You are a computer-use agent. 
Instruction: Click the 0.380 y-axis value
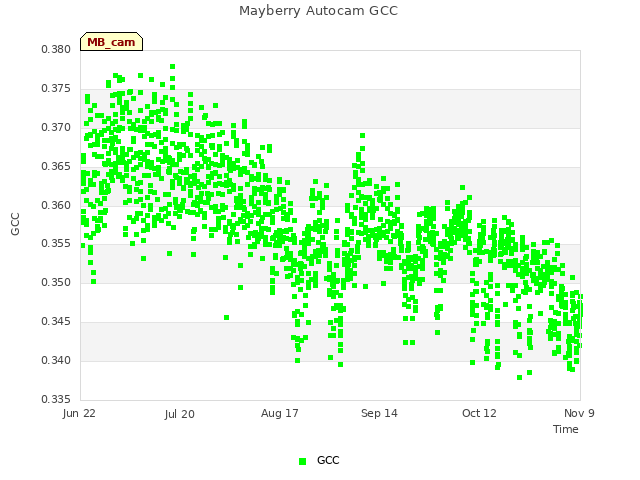(56, 49)
